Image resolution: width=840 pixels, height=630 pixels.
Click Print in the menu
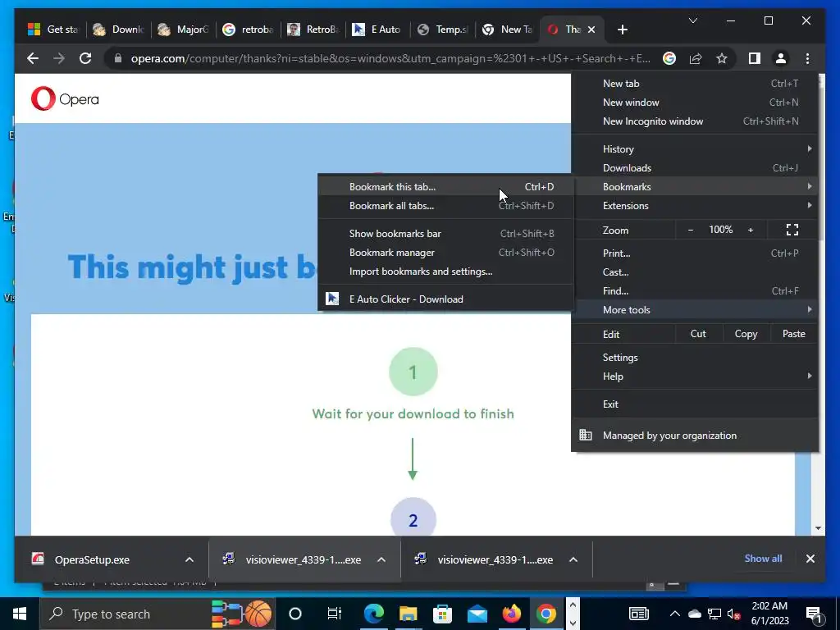point(695,253)
